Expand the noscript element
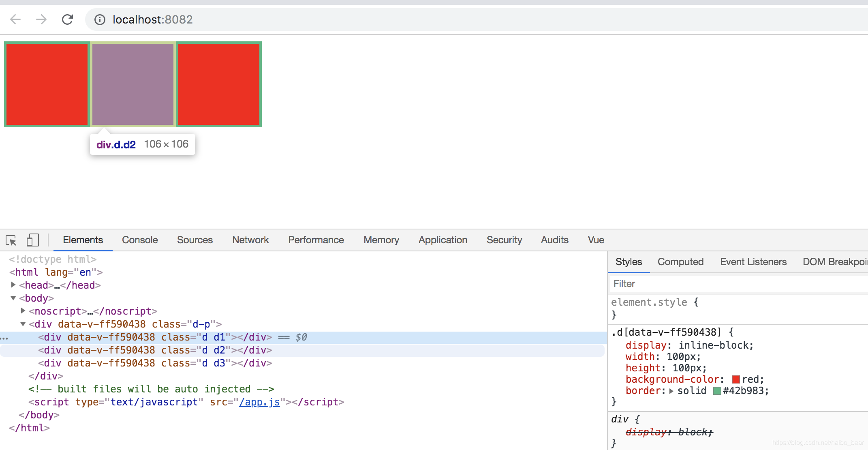868x450 pixels. pos(23,311)
